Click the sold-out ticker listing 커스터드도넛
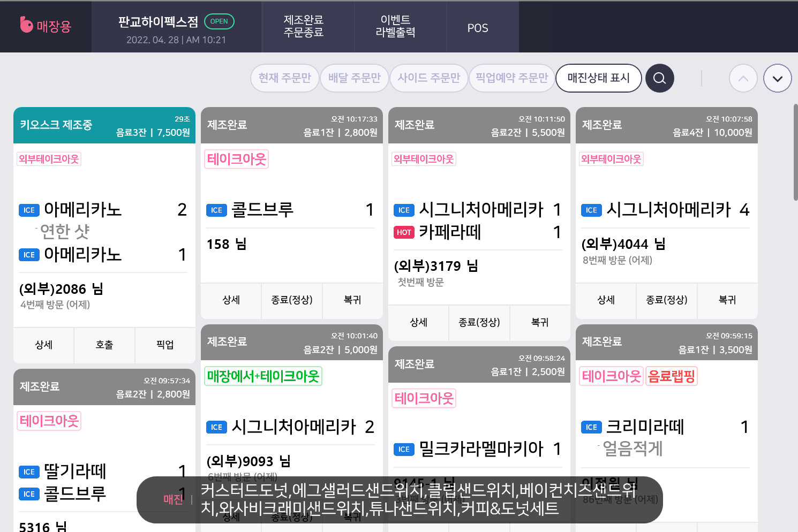The height and width of the screenshot is (532, 798). click(x=399, y=500)
